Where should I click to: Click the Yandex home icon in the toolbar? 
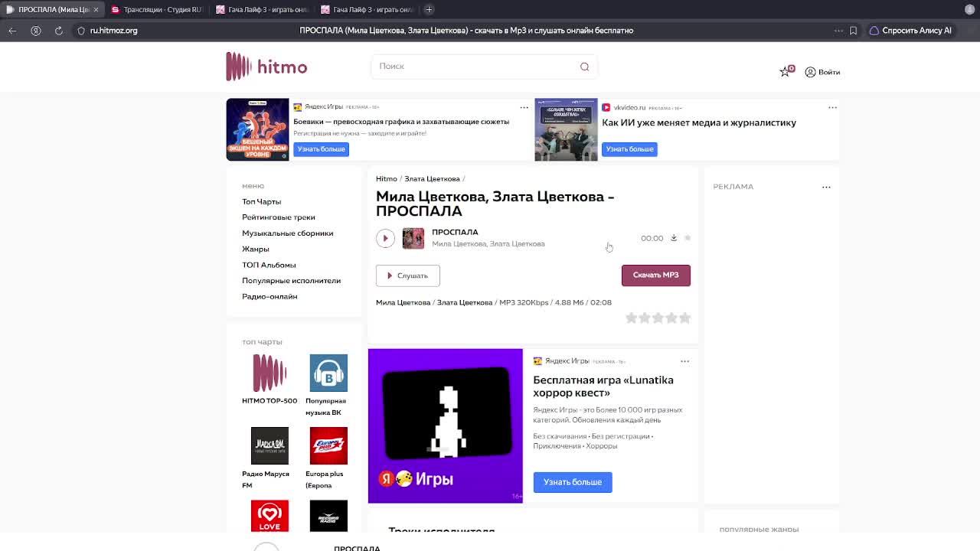(x=35, y=31)
